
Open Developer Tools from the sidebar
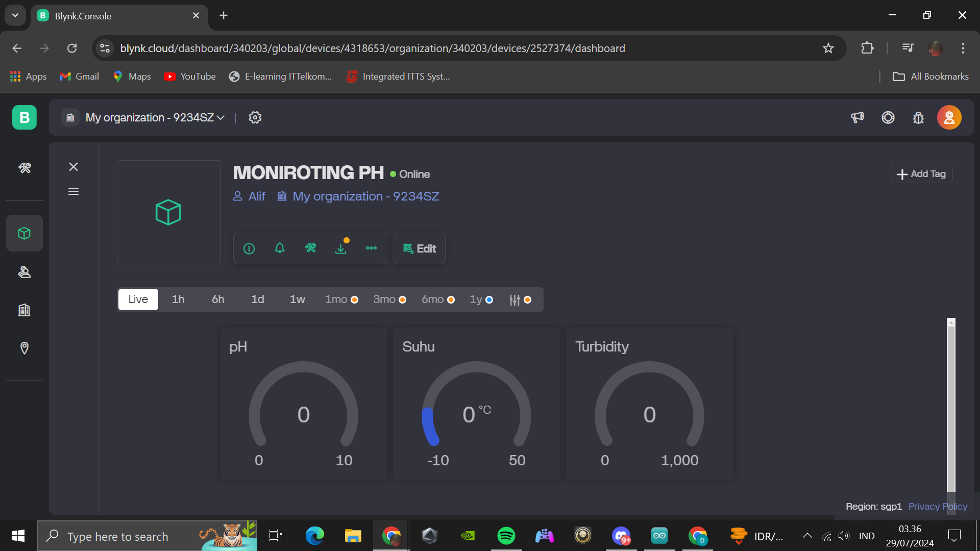pos(24,168)
